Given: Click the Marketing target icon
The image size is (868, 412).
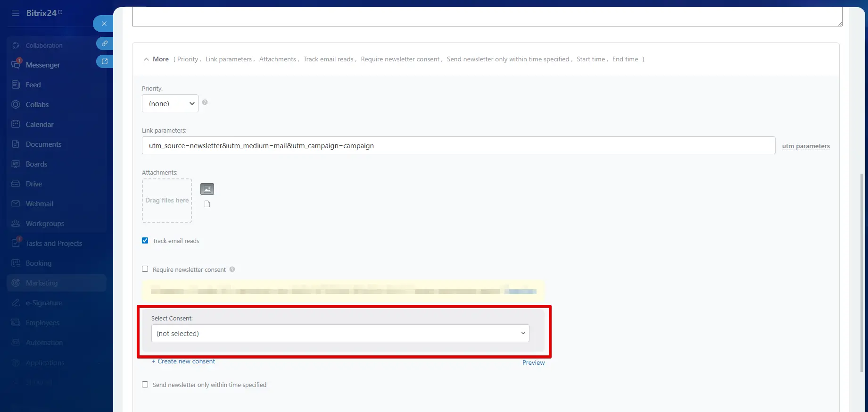Looking at the screenshot, I should (16, 283).
